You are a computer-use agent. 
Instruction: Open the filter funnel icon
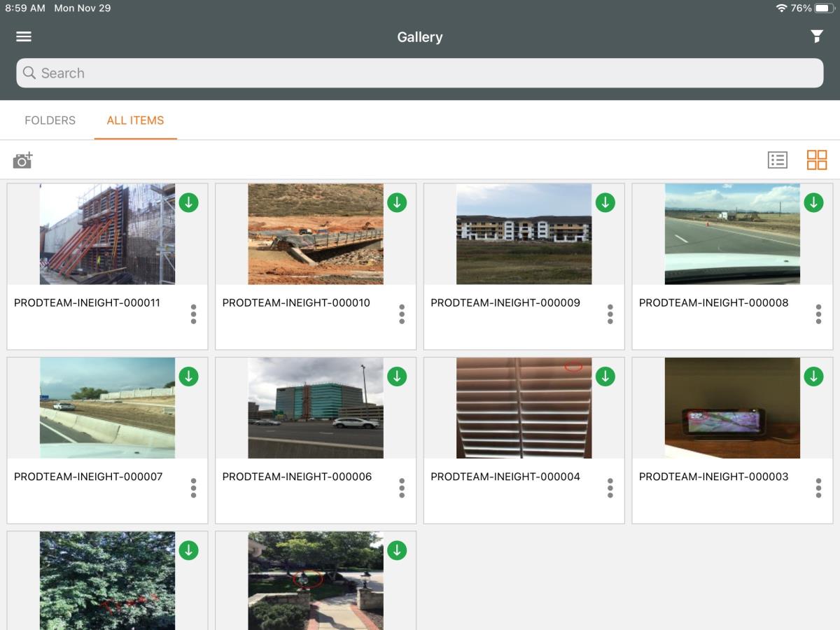click(x=816, y=37)
